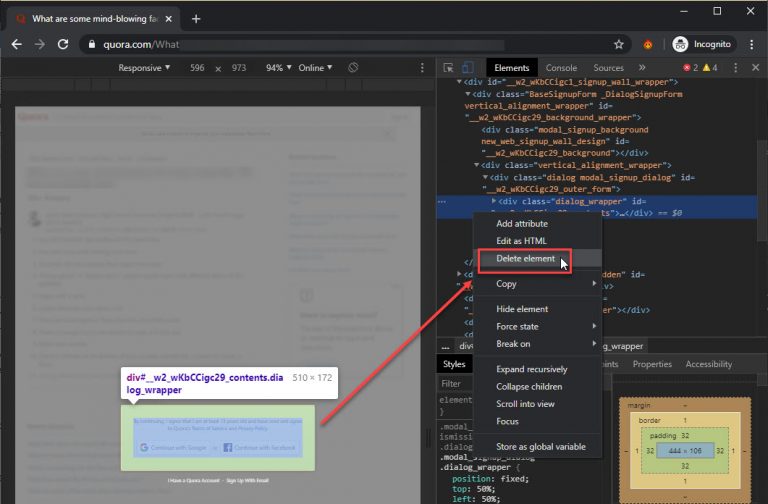Image resolution: width=768 pixels, height=504 pixels.
Task: Close the DevTools panel
Action: [755, 68]
